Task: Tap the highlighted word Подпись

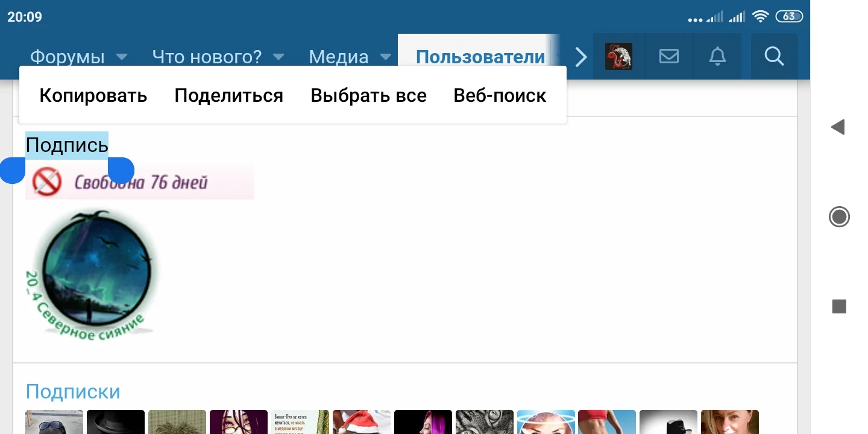Action: tap(66, 144)
